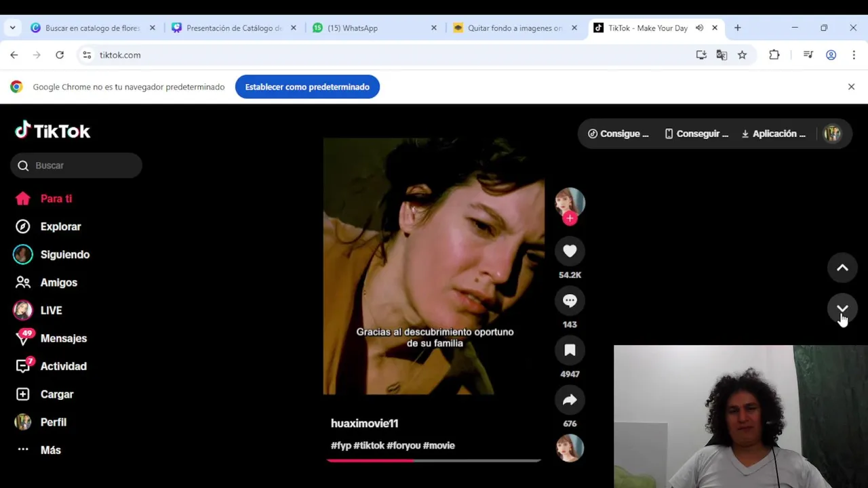Dismiss the default browser notification bar
Image resolution: width=868 pixels, height=488 pixels.
click(x=851, y=87)
